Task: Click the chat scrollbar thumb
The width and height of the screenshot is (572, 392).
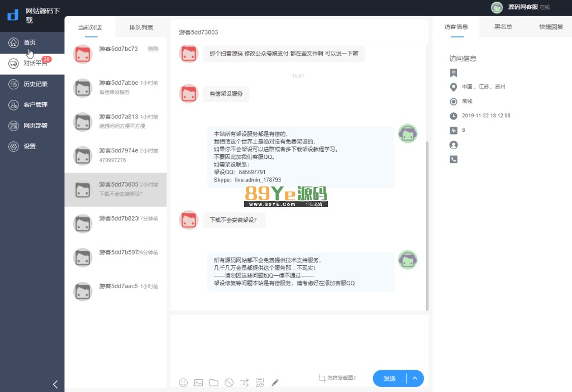Action: (x=427, y=226)
